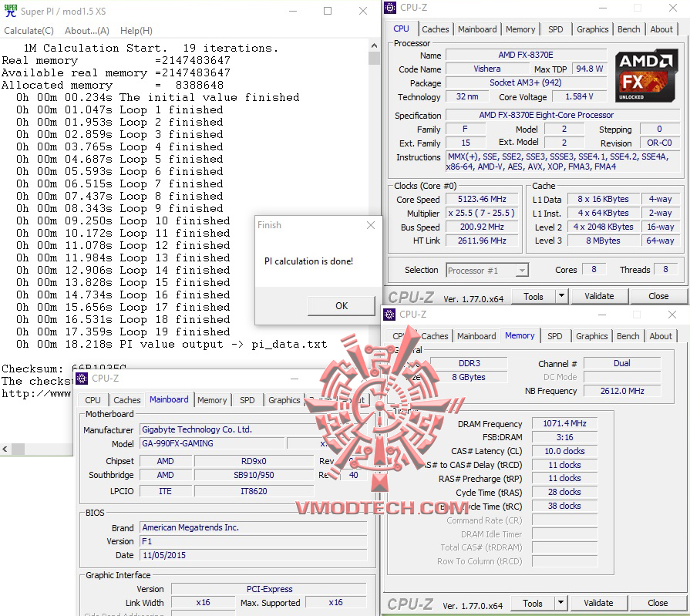Switch to the About tab in CPU-Z
Image resolution: width=690 pixels, height=616 pixels.
click(661, 28)
